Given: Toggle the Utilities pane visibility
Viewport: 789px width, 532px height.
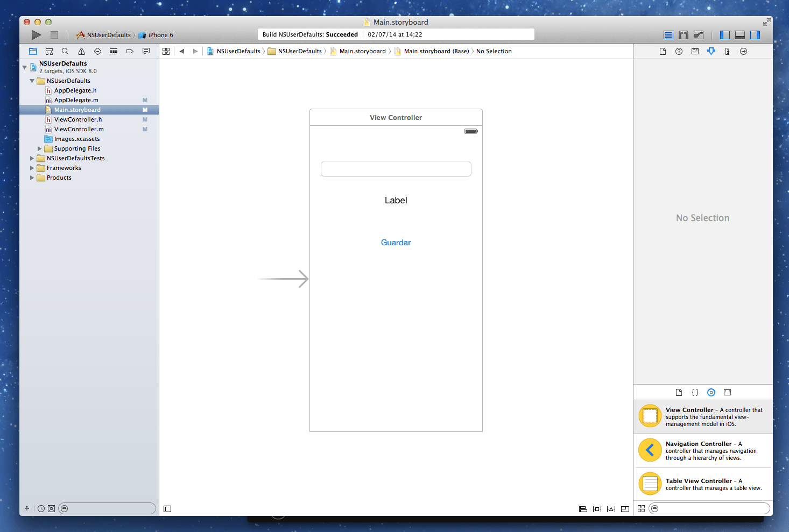Looking at the screenshot, I should (x=755, y=35).
